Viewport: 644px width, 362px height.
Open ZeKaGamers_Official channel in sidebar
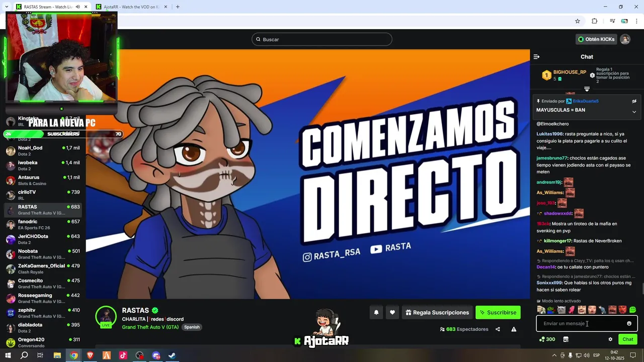[x=43, y=268]
